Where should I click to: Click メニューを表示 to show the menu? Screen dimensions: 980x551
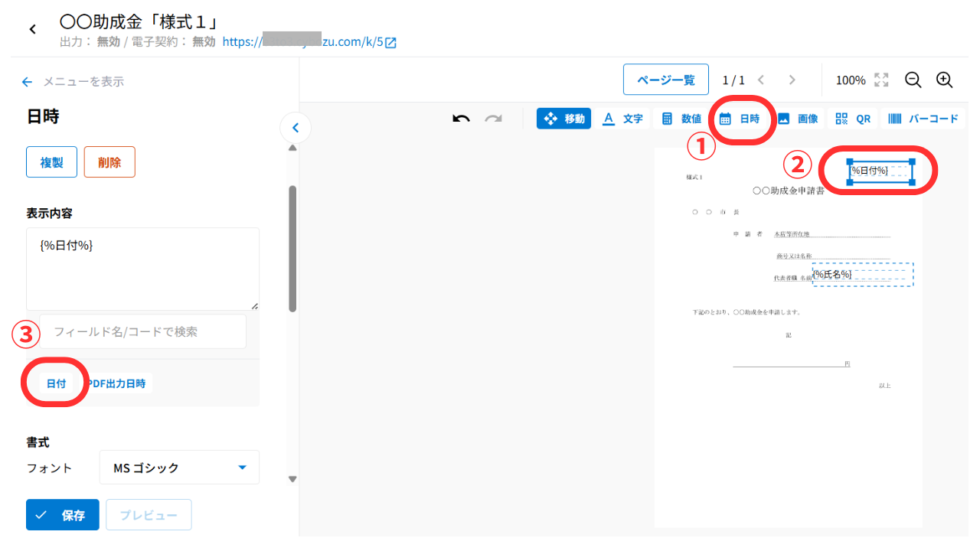pyautogui.click(x=73, y=82)
